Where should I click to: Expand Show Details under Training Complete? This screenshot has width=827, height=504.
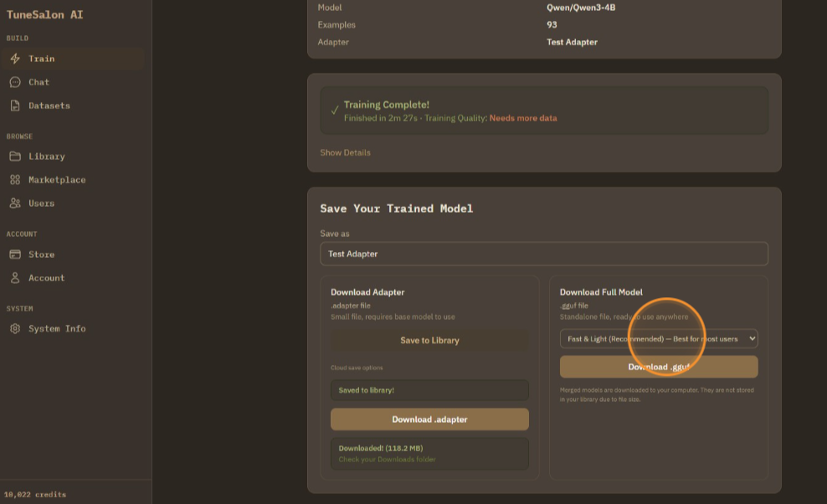tap(345, 152)
